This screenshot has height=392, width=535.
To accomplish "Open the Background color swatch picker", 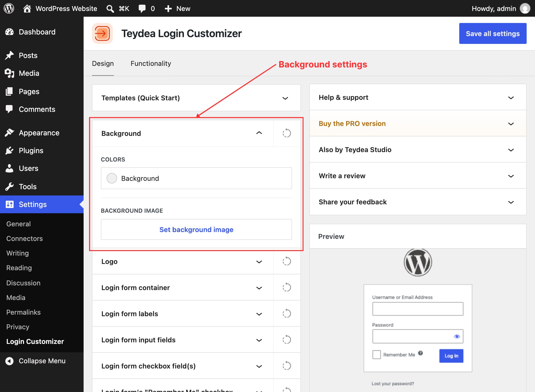I will pos(112,178).
